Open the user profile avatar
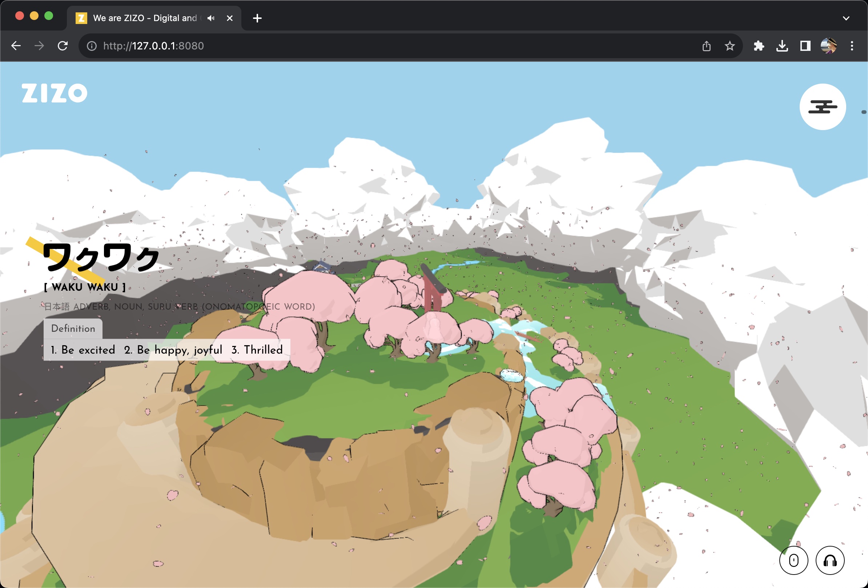Screen dimensions: 868x588 tap(828, 46)
